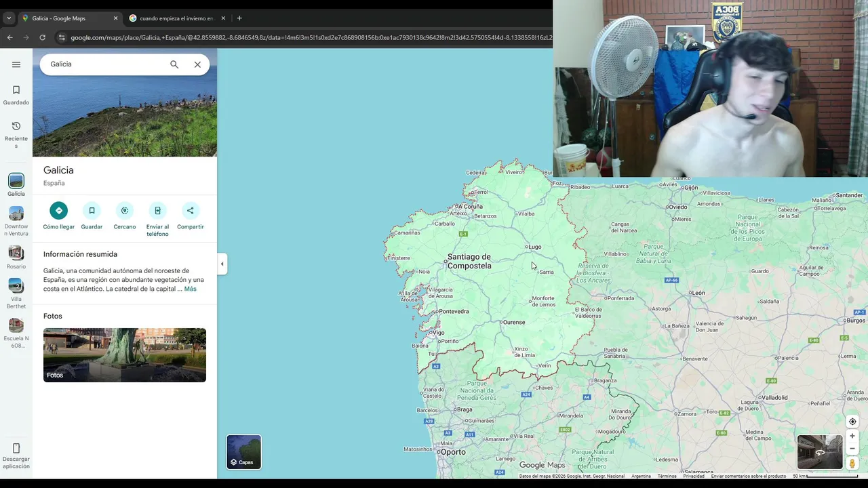Activate the Street View pegman
This screenshot has height=488, width=868.
coord(852,464)
